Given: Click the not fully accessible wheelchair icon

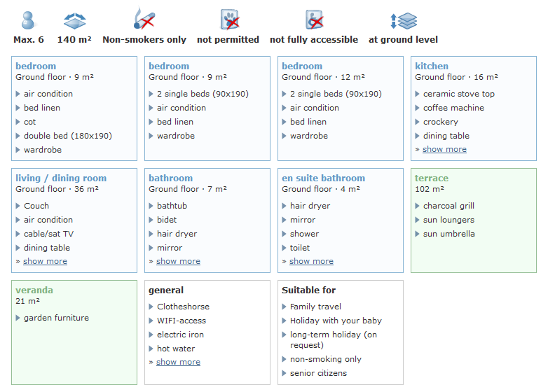Looking at the screenshot, I should [314, 19].
